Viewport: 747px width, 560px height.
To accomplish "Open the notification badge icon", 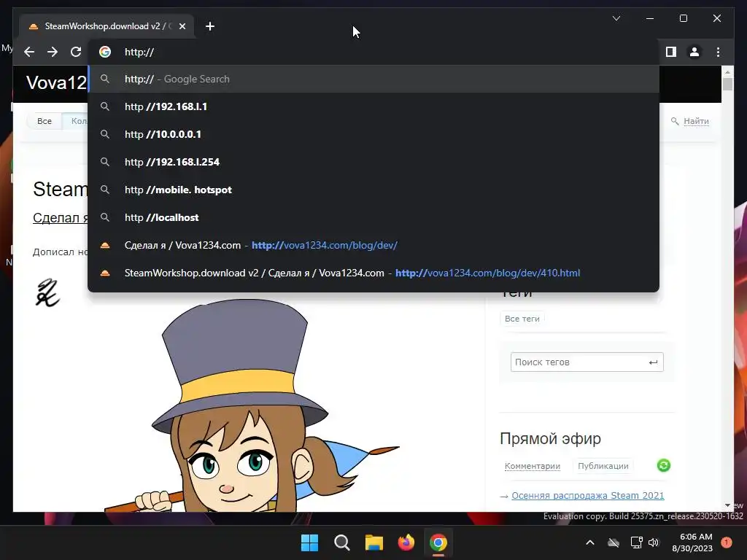I will (x=727, y=542).
